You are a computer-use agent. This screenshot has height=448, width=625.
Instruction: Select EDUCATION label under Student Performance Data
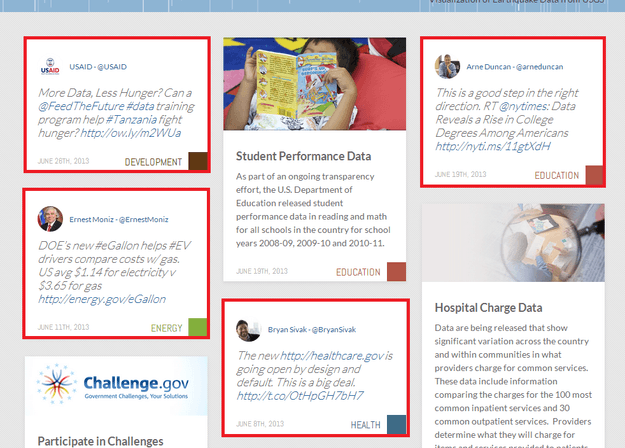coord(358,272)
